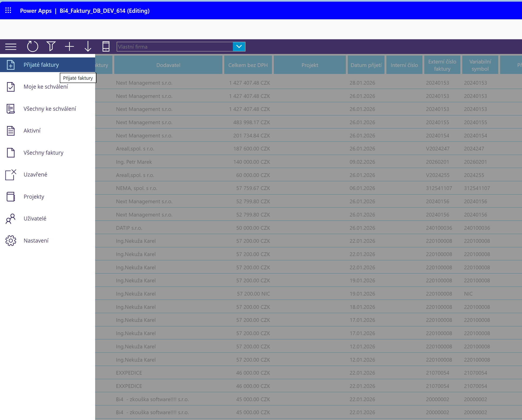
Task: Open Moje ke schválení menu item
Action: tap(46, 87)
